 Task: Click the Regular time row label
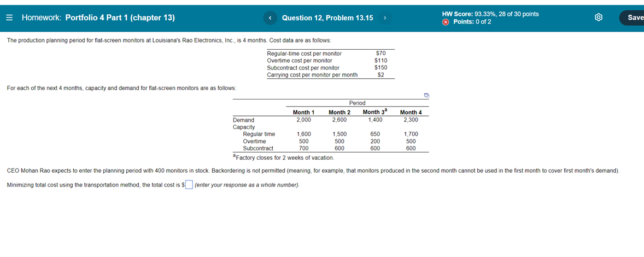coord(259,134)
